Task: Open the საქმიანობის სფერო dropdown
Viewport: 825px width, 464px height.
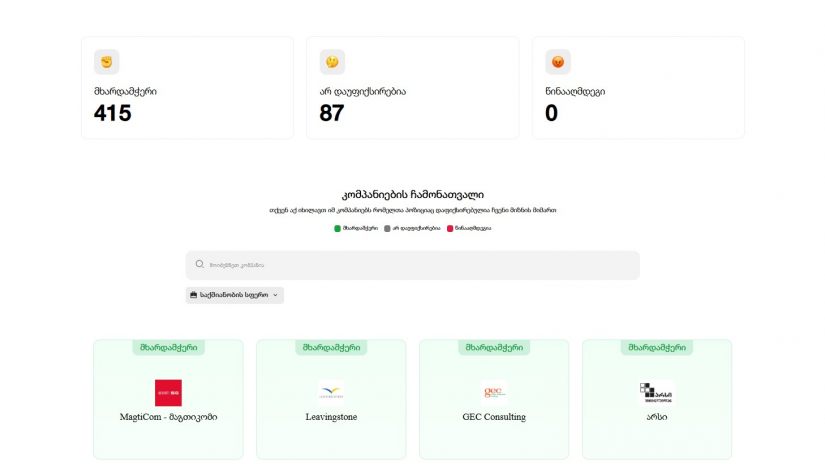Action: pos(234,295)
